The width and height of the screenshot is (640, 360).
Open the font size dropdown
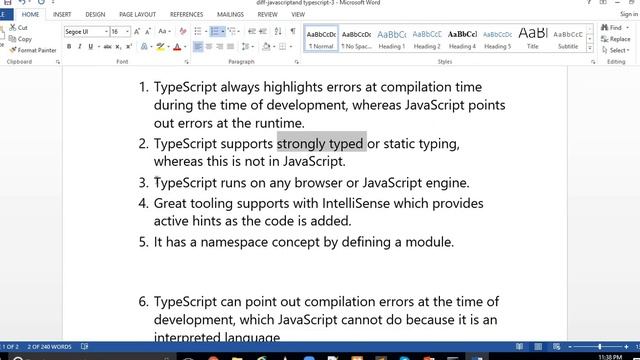[127, 31]
